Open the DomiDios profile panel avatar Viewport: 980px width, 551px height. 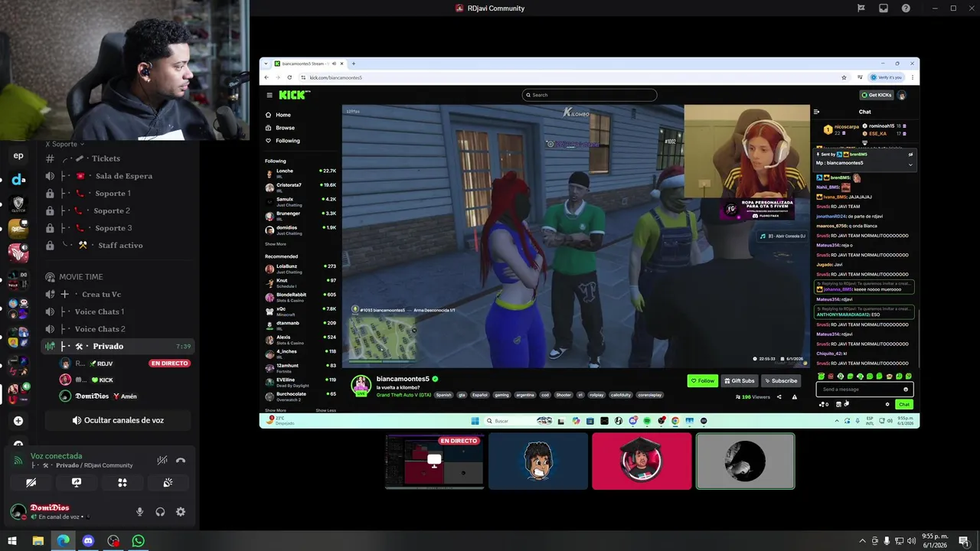click(x=18, y=512)
